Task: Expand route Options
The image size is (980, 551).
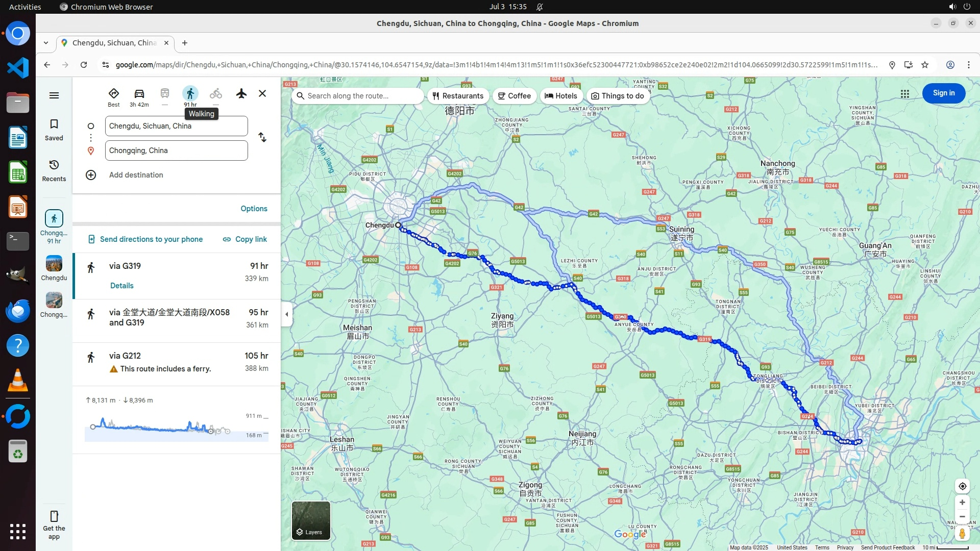Action: click(254, 209)
